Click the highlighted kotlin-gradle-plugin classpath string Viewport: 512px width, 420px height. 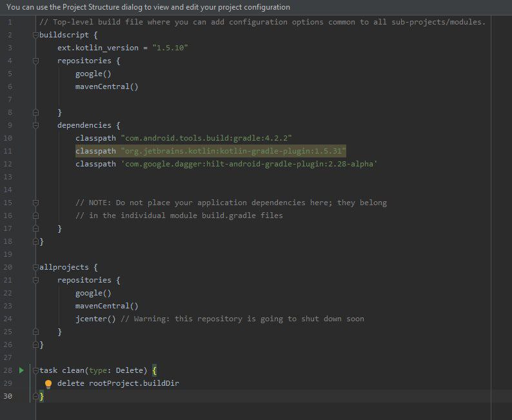click(233, 151)
